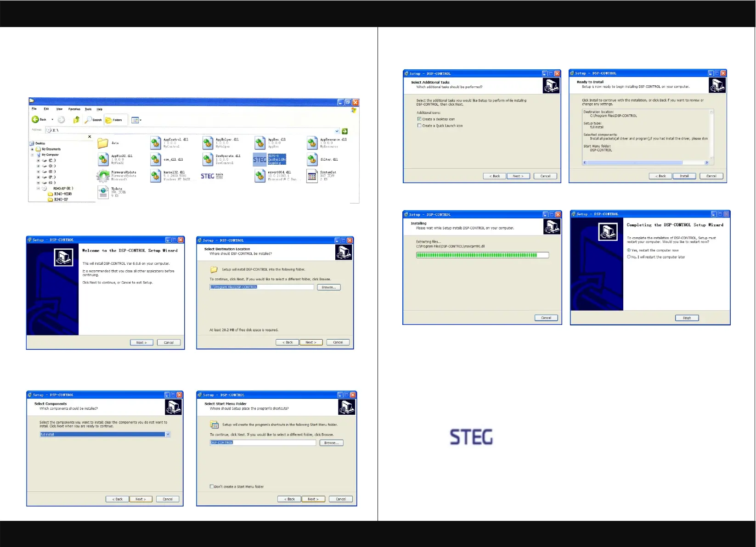The height and width of the screenshot is (547, 756).
Task: Select Desktop in the Explorer folder tree
Action: click(x=37, y=143)
